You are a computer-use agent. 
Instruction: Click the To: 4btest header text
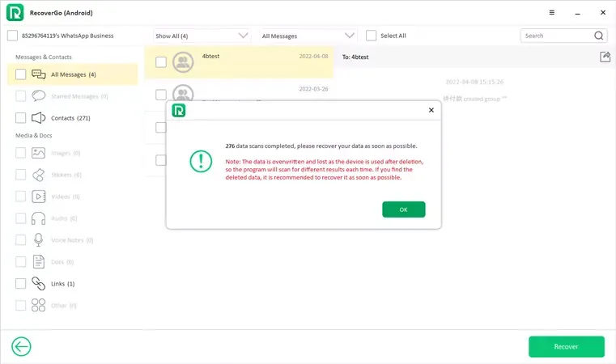pos(355,57)
